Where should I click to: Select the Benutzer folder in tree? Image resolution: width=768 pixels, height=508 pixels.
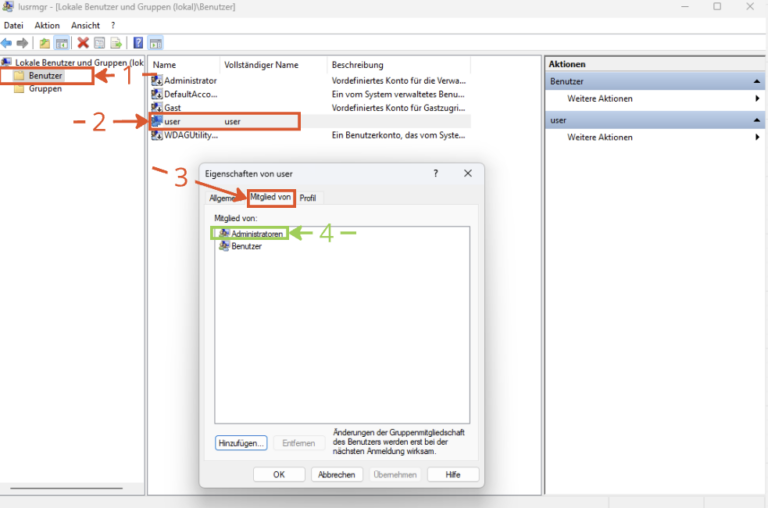[x=45, y=75]
